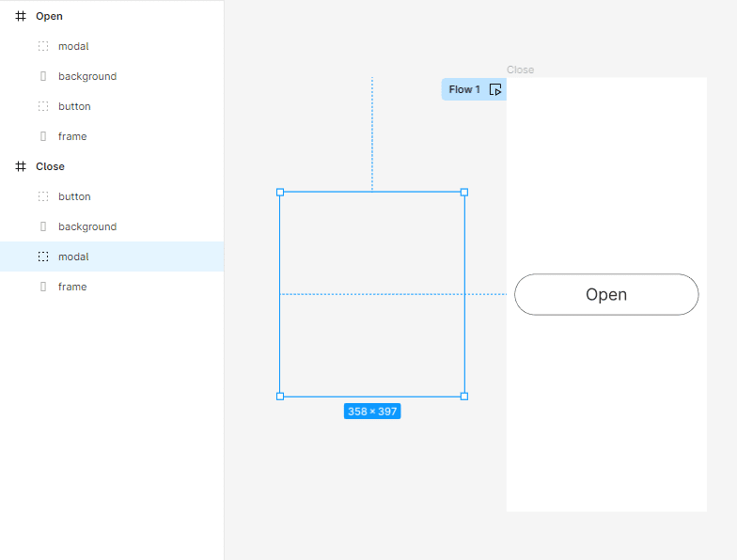
Task: Click rectangle icon of frame under Close
Action: tap(43, 287)
